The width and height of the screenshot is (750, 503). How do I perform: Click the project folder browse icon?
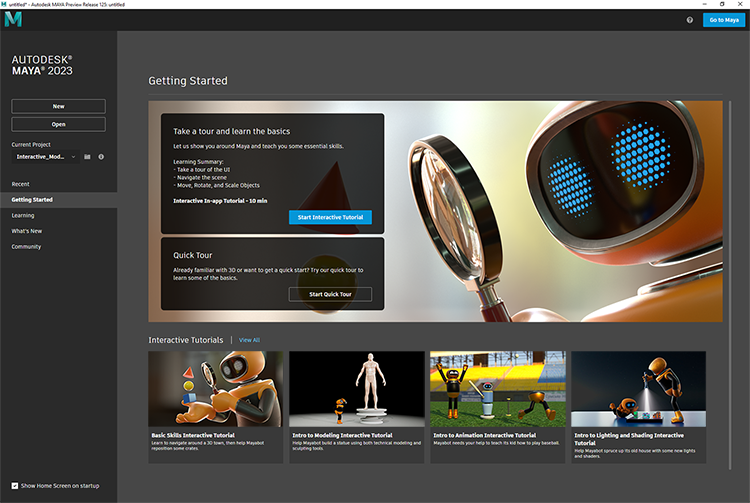(x=87, y=157)
